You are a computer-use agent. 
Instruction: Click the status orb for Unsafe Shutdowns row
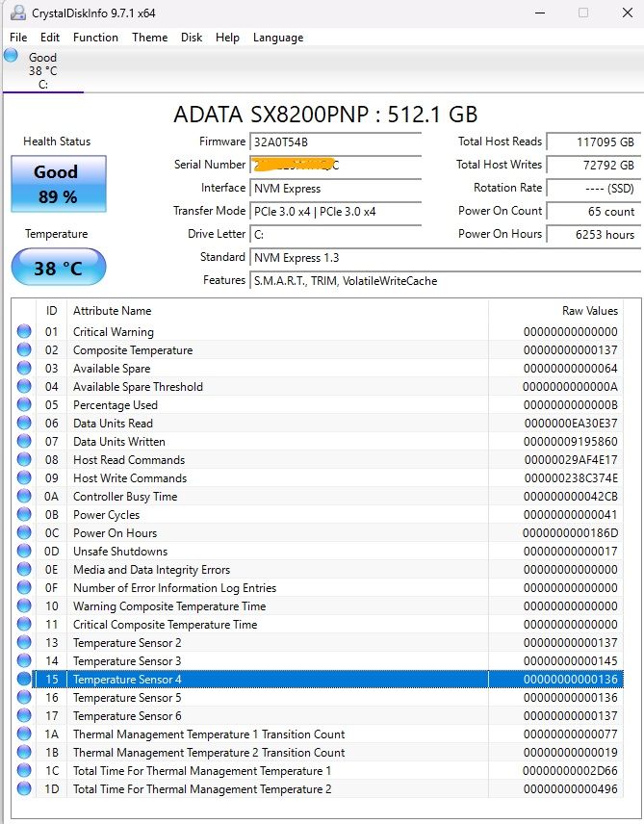coord(24,551)
